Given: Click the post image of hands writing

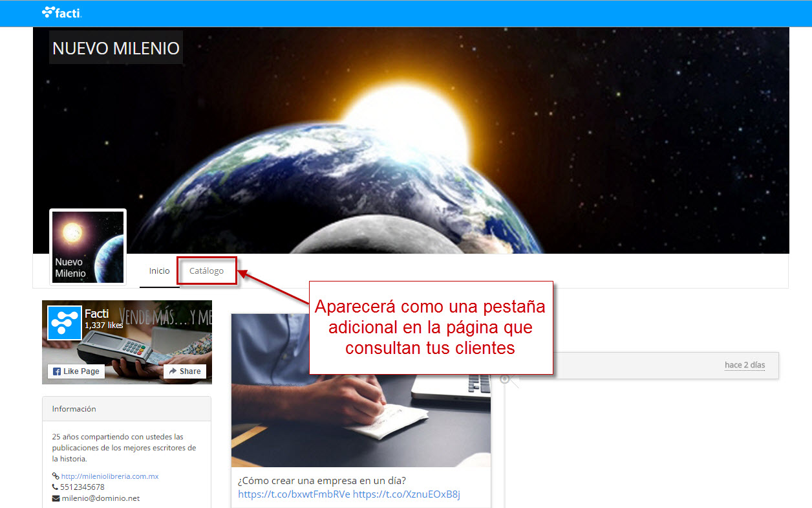Looking at the screenshot, I should coord(361,390).
